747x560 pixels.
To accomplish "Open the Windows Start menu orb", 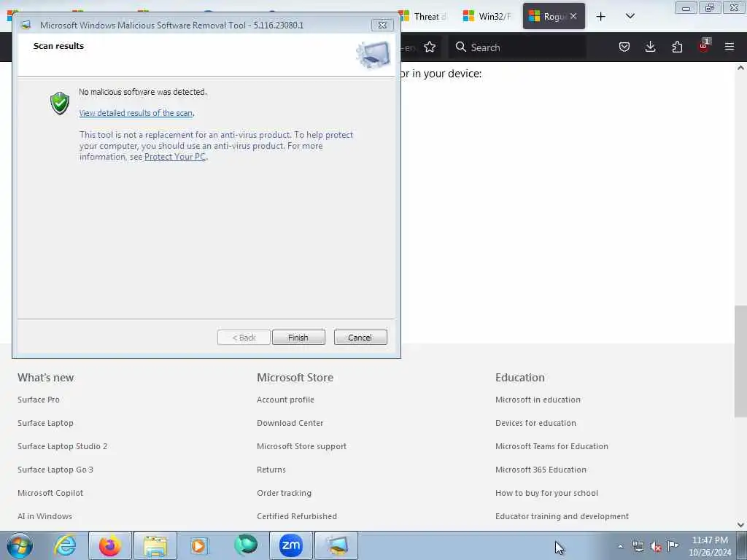I will click(x=20, y=545).
